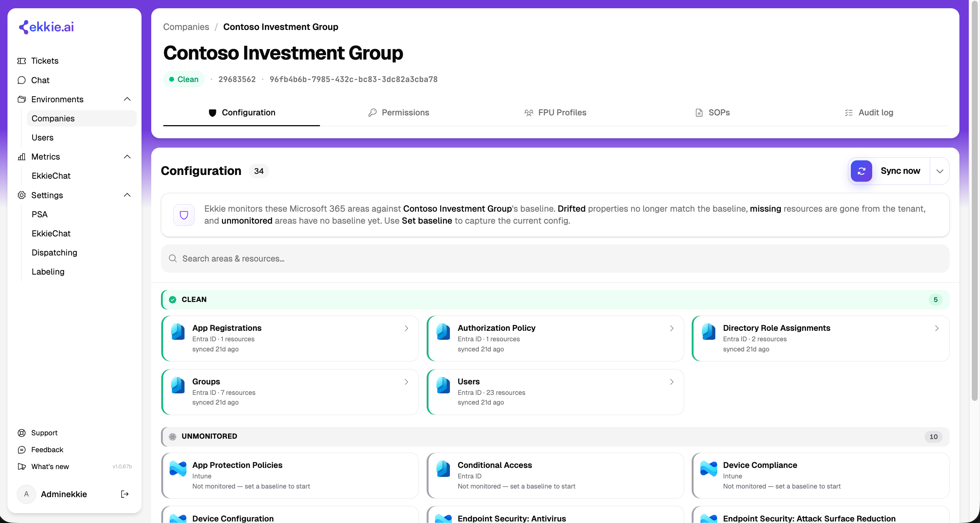Click the Adminekkie avatar circle
This screenshot has height=523, width=980.
tap(26, 494)
